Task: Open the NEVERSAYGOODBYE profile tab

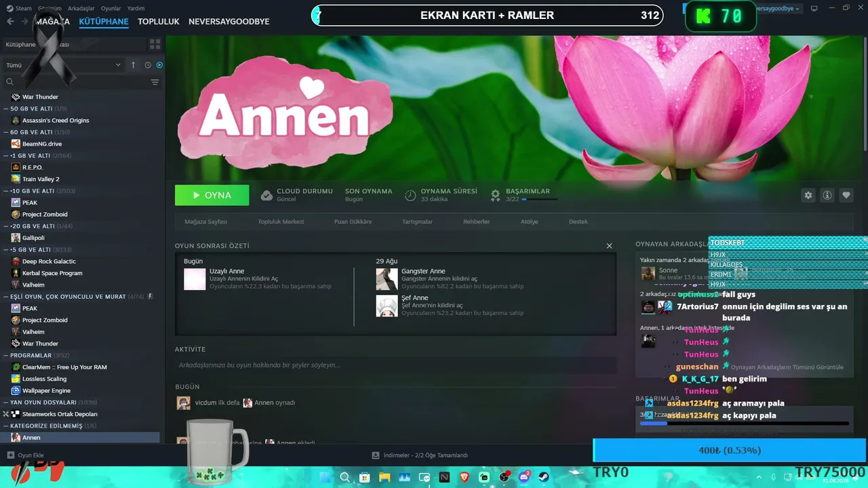Action: pos(229,22)
